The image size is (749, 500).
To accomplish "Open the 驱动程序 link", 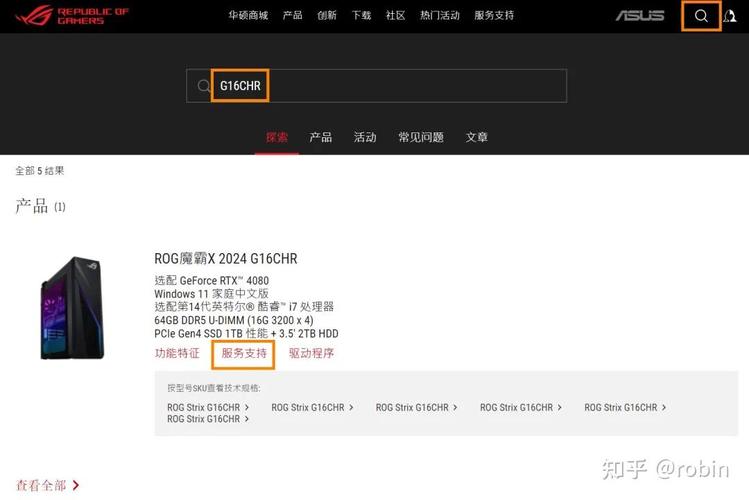I will point(311,353).
